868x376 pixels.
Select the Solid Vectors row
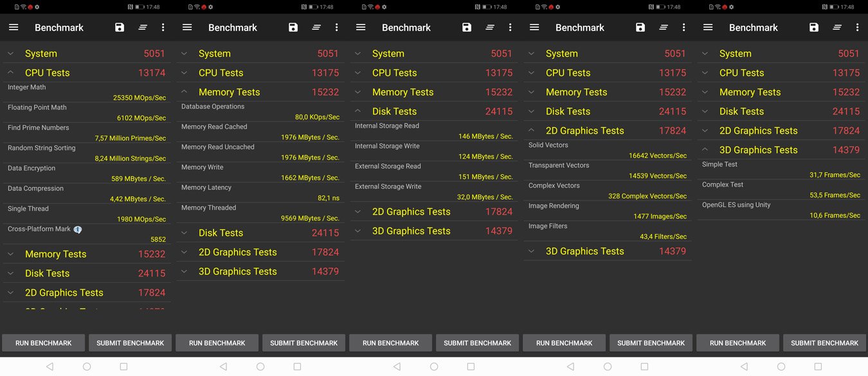click(x=608, y=150)
